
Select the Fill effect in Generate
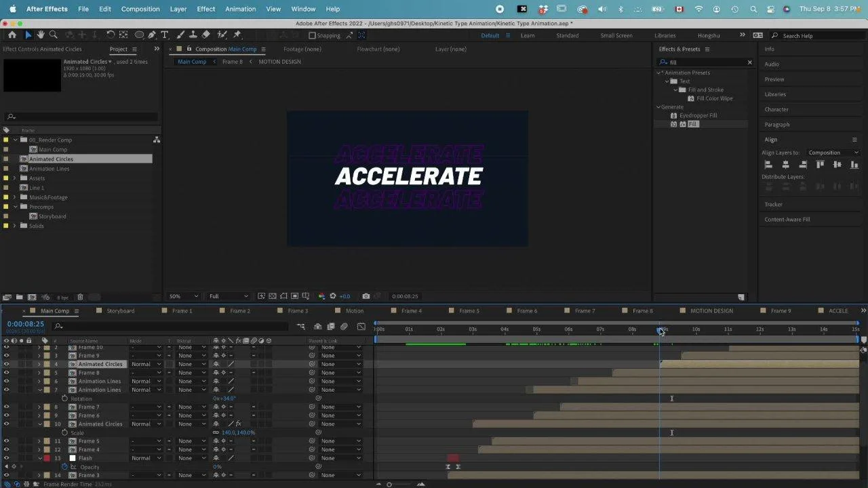tap(692, 124)
